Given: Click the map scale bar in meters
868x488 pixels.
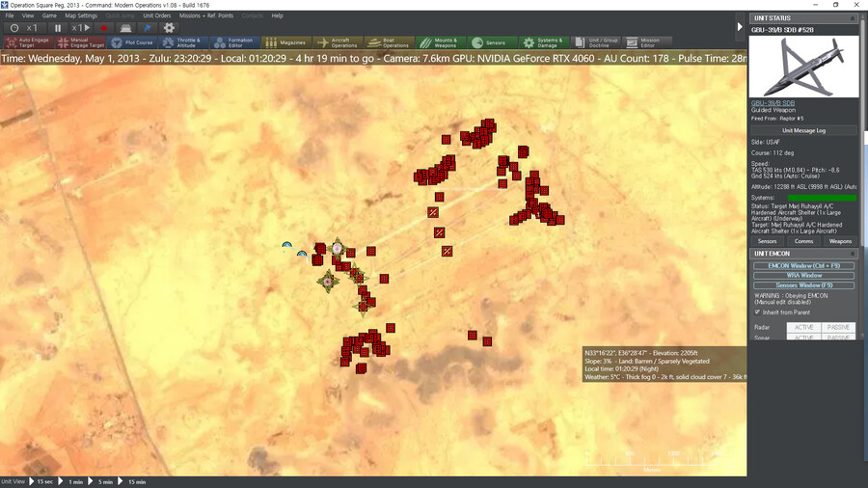Looking at the screenshot, I should pos(654,461).
